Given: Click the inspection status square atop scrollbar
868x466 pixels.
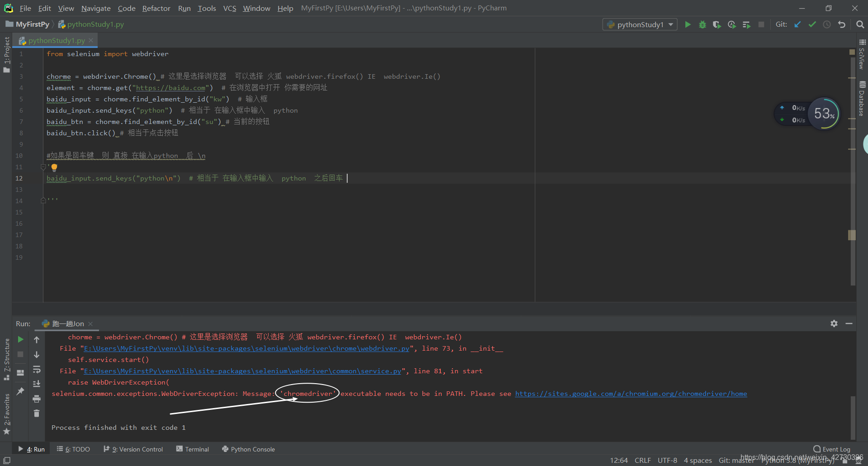Looking at the screenshot, I should (x=852, y=52).
